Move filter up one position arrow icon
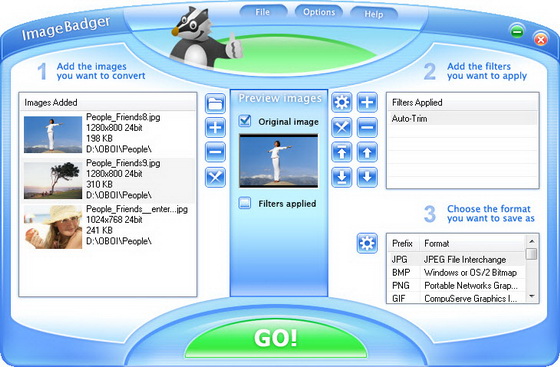The width and height of the screenshot is (560, 367). coord(367,152)
